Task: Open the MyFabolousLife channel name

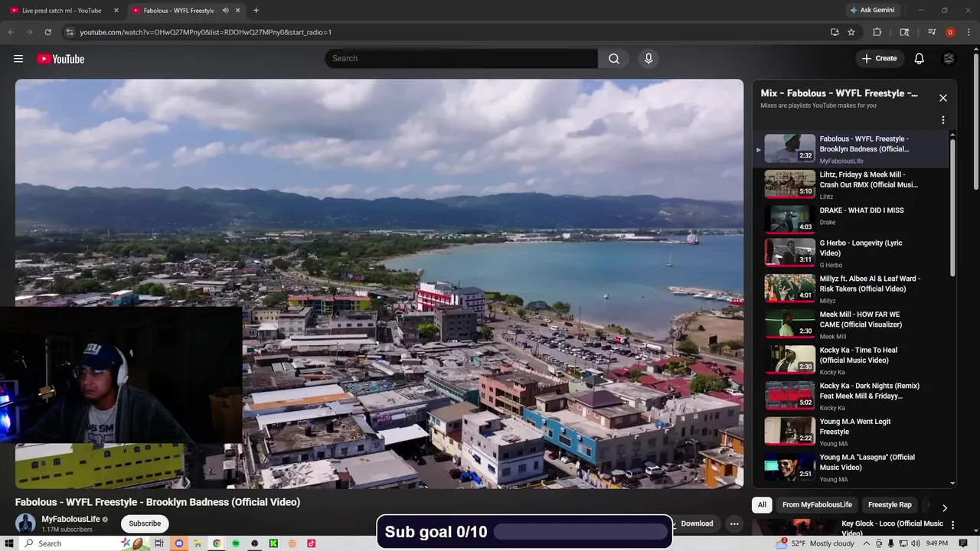Action: [70, 519]
